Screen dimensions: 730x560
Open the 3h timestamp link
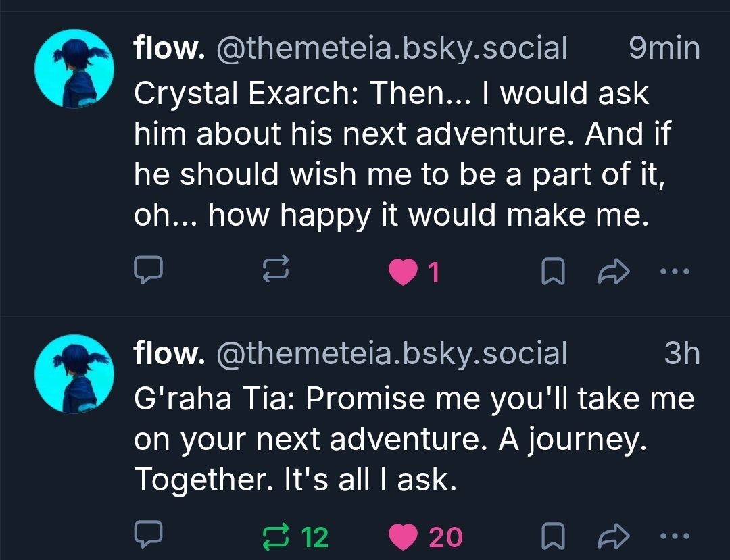point(681,353)
